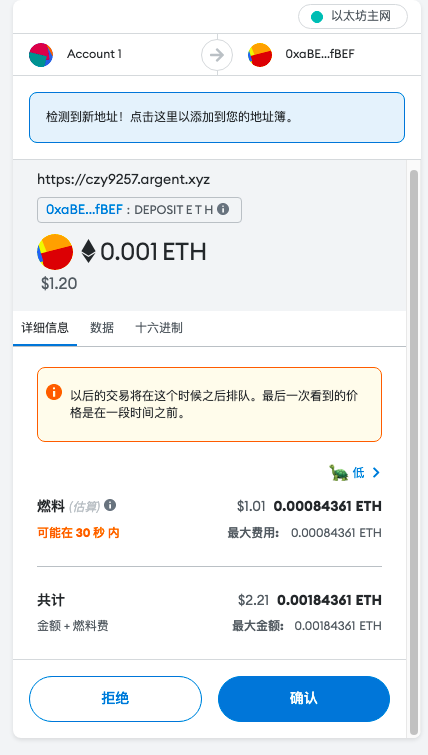Click the turtle icon for low gas
The width and height of the screenshot is (428, 755).
(338, 473)
